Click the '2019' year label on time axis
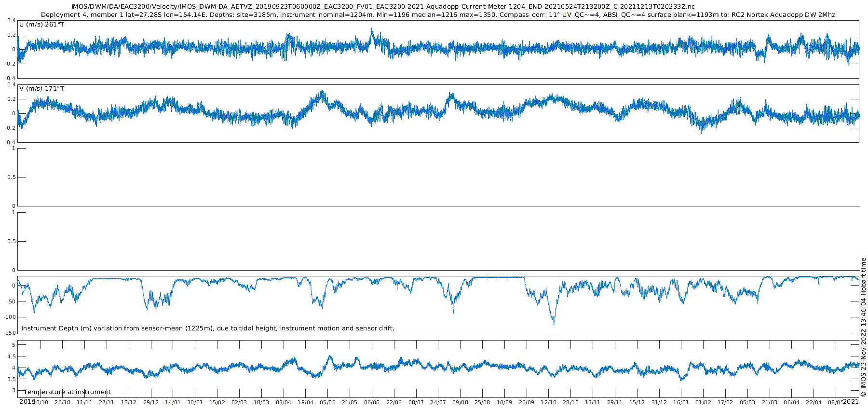Image resolution: width=868 pixels, height=410 pixels. pos(27,401)
